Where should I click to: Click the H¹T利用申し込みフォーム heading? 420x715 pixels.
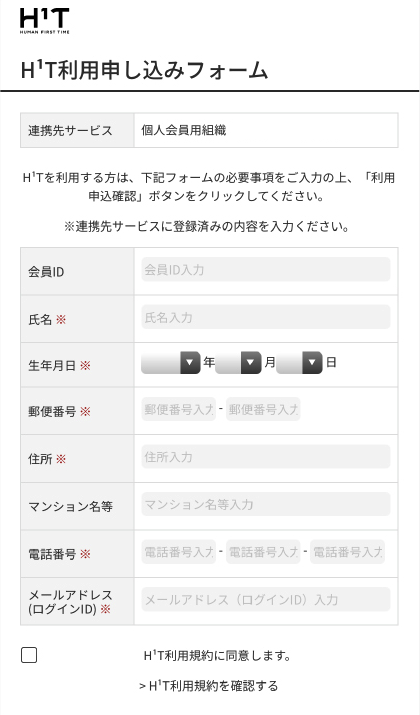(144, 70)
